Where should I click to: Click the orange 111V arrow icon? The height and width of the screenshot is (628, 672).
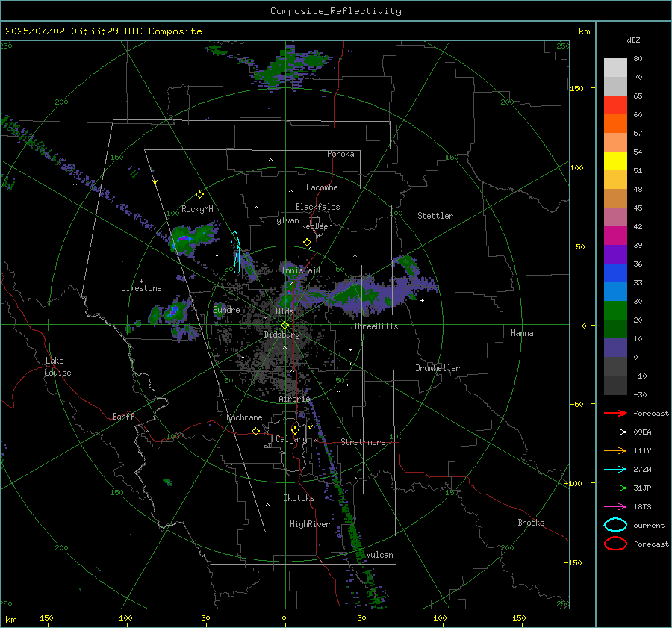coord(615,450)
